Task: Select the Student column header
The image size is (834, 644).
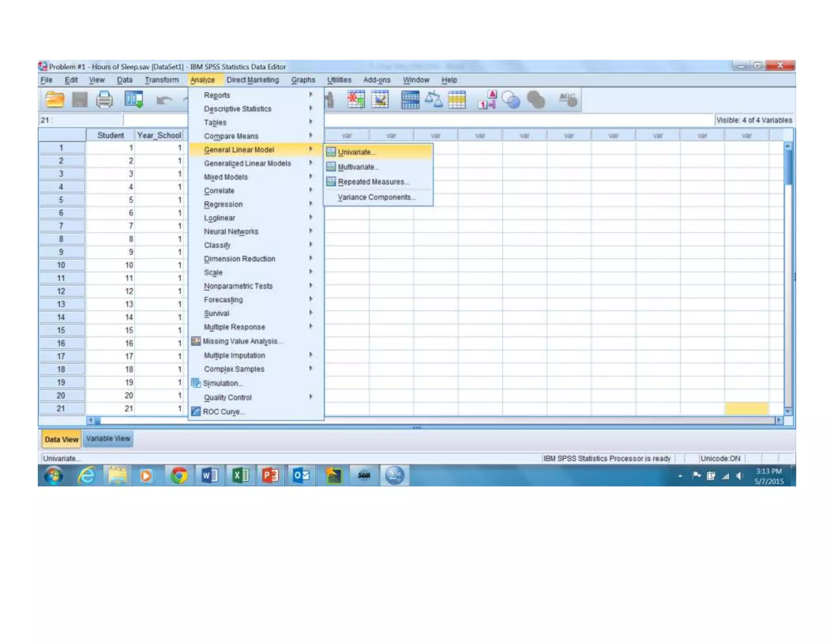Action: (110, 135)
